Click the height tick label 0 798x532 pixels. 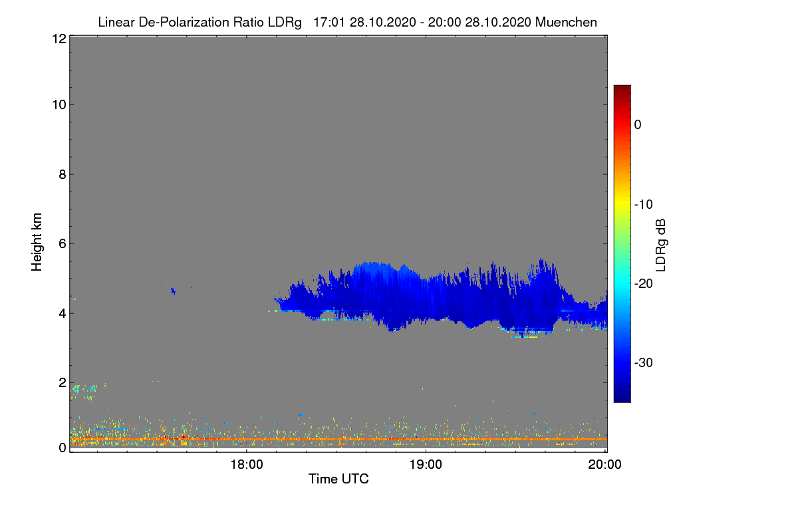click(61, 448)
